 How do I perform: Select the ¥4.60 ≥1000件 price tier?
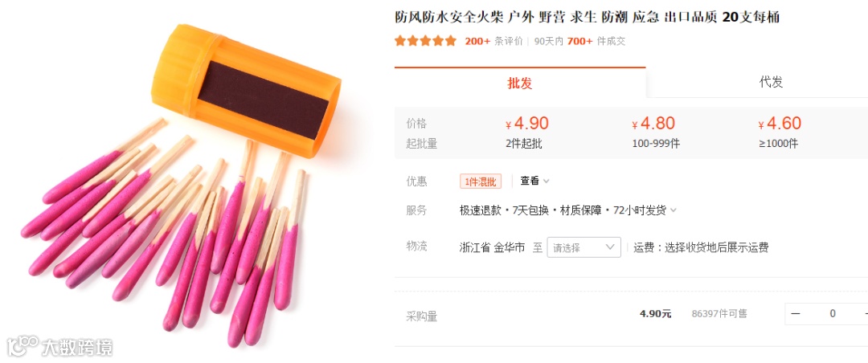pyautogui.click(x=780, y=133)
